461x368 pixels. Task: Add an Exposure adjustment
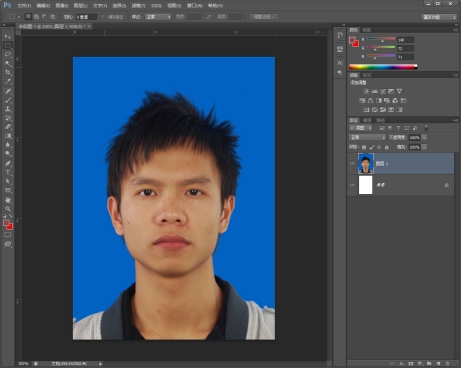pos(391,91)
